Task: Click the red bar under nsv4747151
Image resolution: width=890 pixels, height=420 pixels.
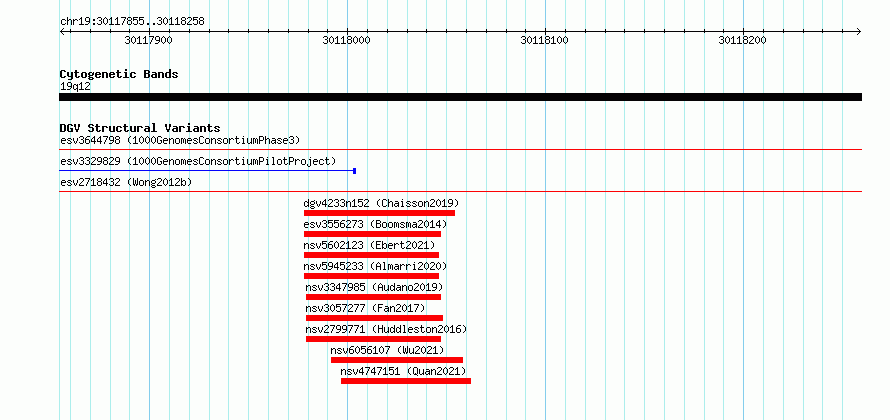Action: [x=406, y=381]
